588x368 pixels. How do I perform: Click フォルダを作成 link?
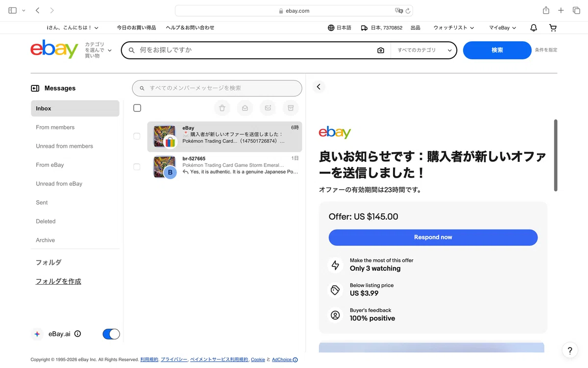coord(58,281)
